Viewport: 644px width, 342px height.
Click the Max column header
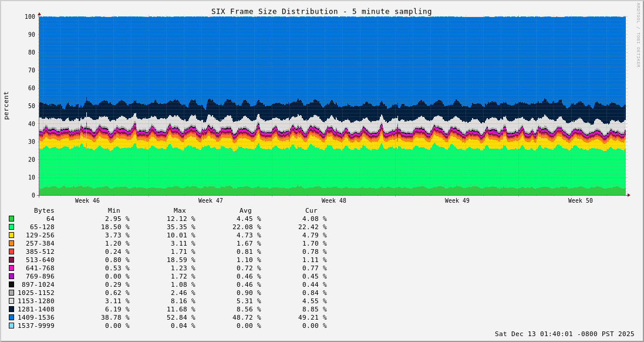180,210
